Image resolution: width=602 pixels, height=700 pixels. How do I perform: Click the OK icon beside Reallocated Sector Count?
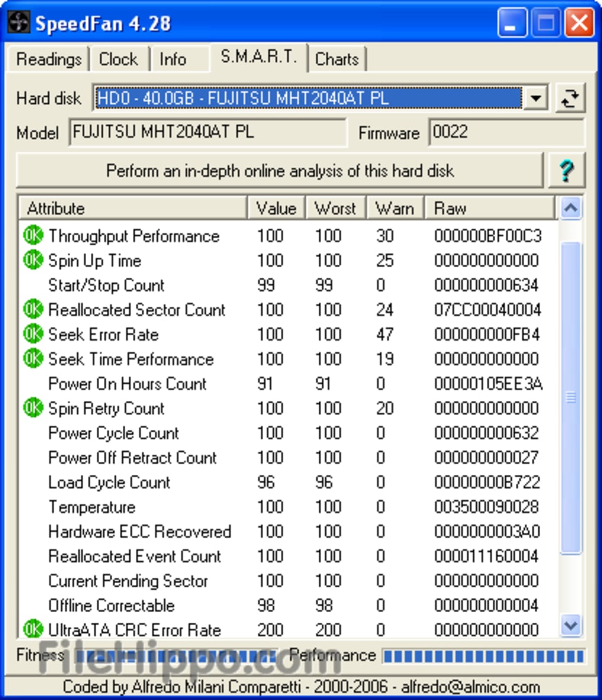click(x=32, y=310)
